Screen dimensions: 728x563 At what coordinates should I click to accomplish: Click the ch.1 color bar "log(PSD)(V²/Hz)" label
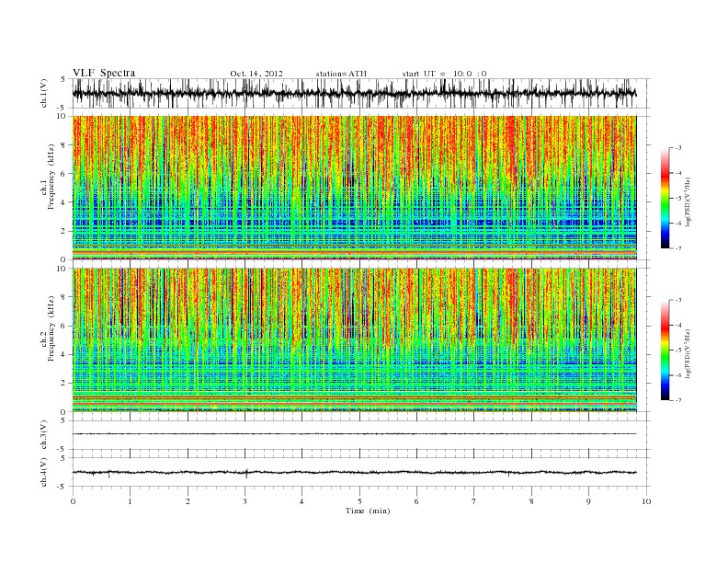tap(688, 201)
